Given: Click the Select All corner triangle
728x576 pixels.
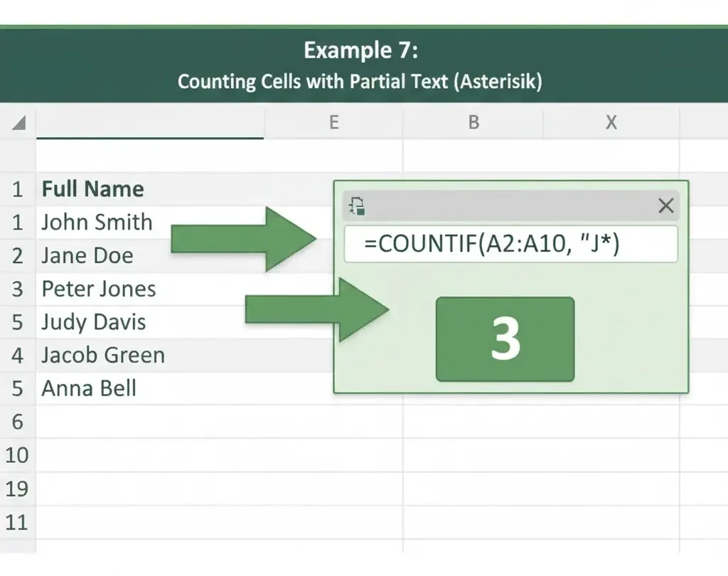Looking at the screenshot, I should 18,122.
